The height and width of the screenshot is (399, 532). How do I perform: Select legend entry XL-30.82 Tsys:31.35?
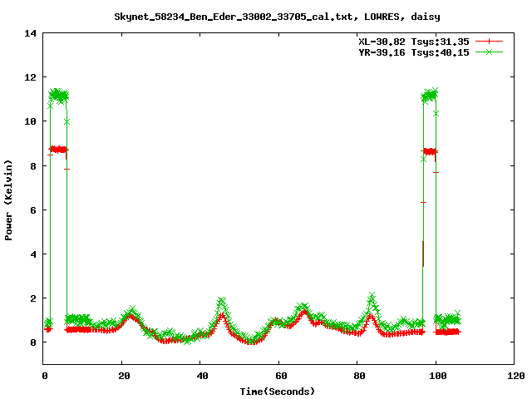(x=414, y=42)
